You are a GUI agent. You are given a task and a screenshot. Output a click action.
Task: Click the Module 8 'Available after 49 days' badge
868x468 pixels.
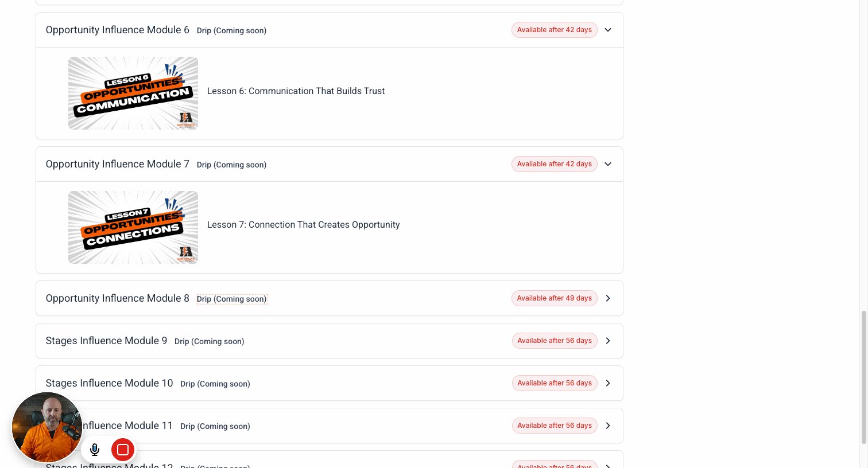pyautogui.click(x=555, y=298)
